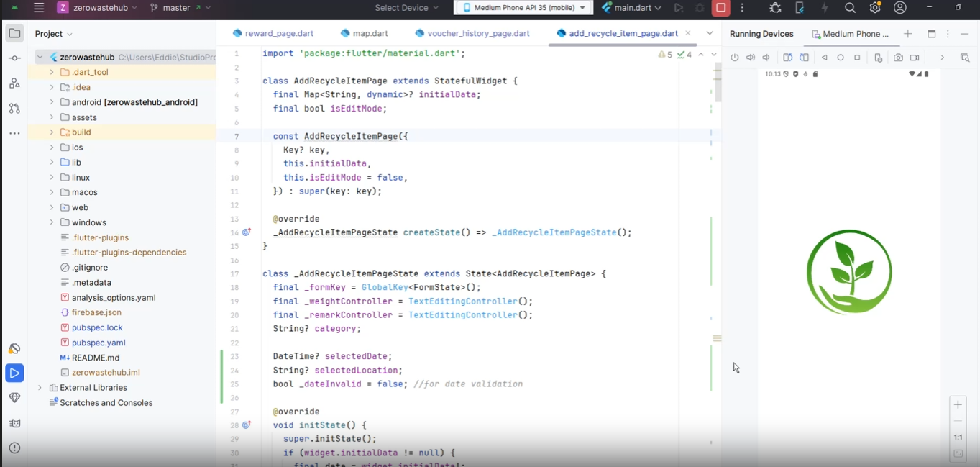Viewport: 980px width, 467px height.
Task: Click the editor vertical scrollbar
Action: (x=718, y=81)
